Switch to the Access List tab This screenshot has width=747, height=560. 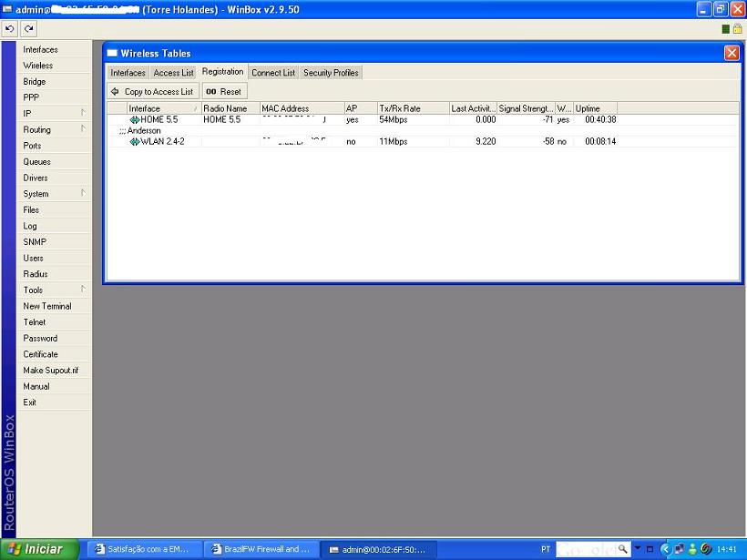tap(173, 73)
